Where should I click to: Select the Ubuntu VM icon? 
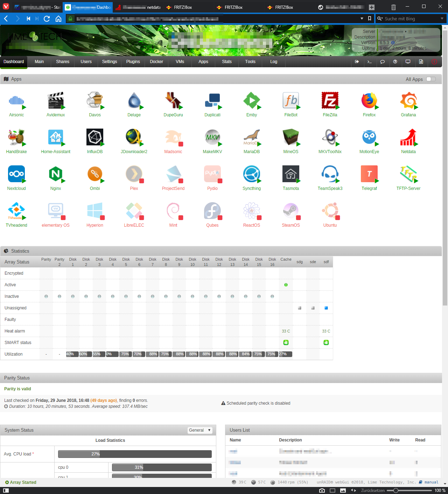pos(330,211)
